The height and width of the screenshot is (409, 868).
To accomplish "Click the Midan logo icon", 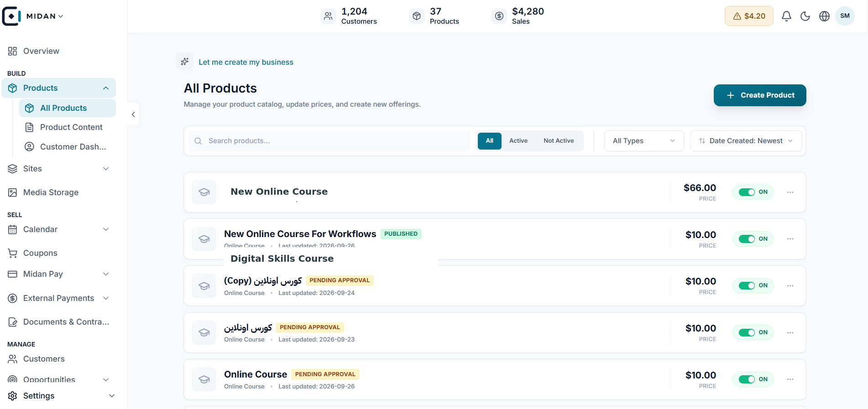I will coord(11,16).
